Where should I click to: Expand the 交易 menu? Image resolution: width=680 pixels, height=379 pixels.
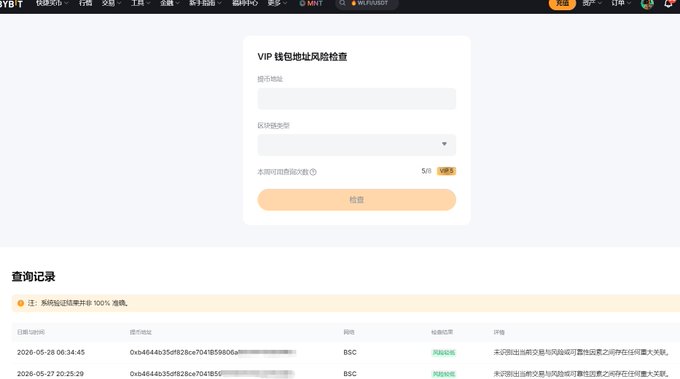[x=111, y=3]
